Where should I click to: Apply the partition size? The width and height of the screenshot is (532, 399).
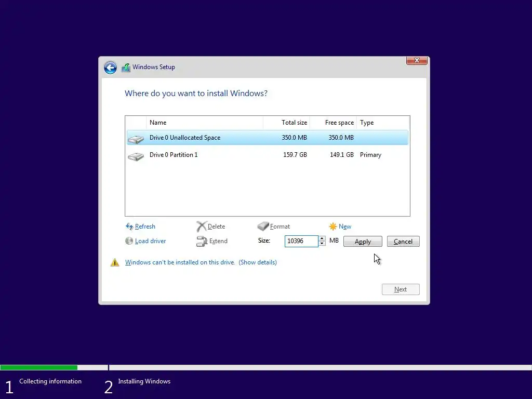coord(363,241)
